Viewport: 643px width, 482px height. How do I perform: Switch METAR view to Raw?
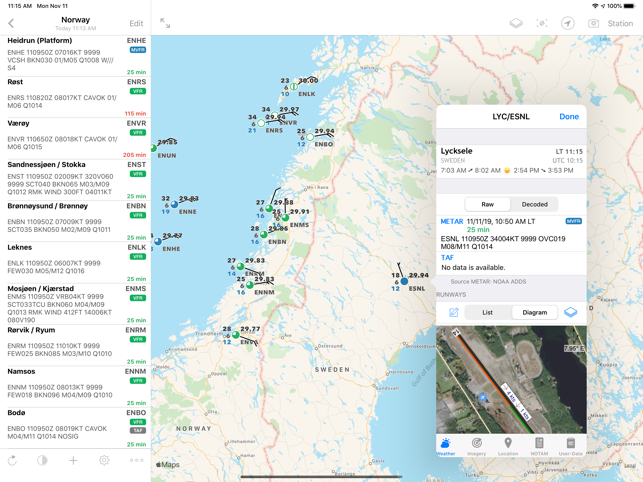pos(488,204)
